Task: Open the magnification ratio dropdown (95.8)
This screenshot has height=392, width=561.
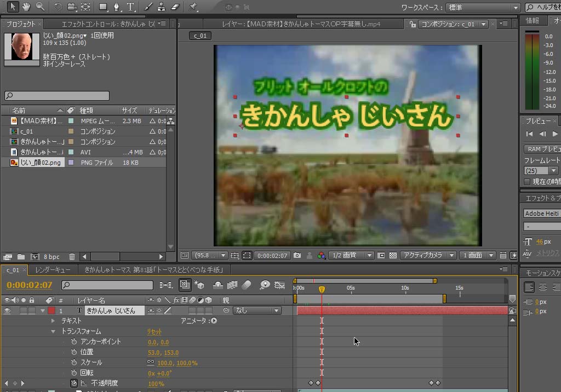Action: coord(210,255)
